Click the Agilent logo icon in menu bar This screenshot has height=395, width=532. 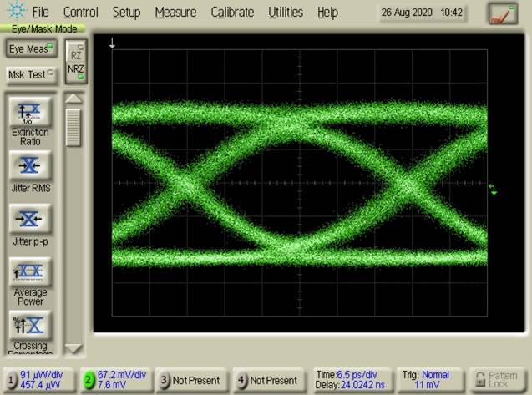pos(15,12)
